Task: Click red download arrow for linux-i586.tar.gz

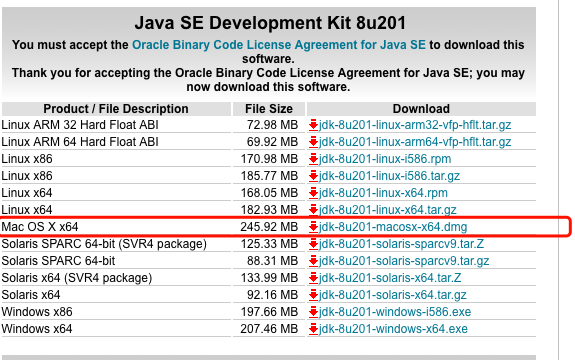Action: 313,176
